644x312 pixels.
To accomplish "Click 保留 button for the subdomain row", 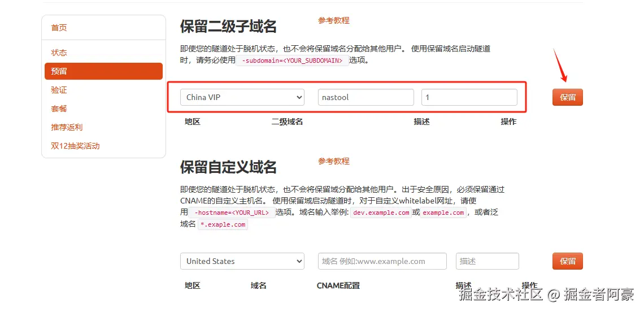I will pos(568,97).
